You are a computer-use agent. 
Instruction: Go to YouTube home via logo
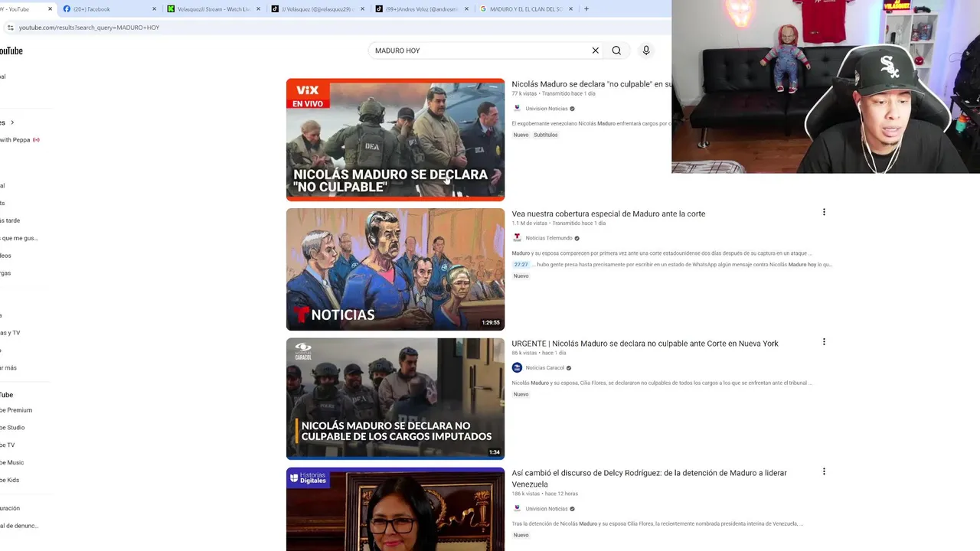coord(11,51)
